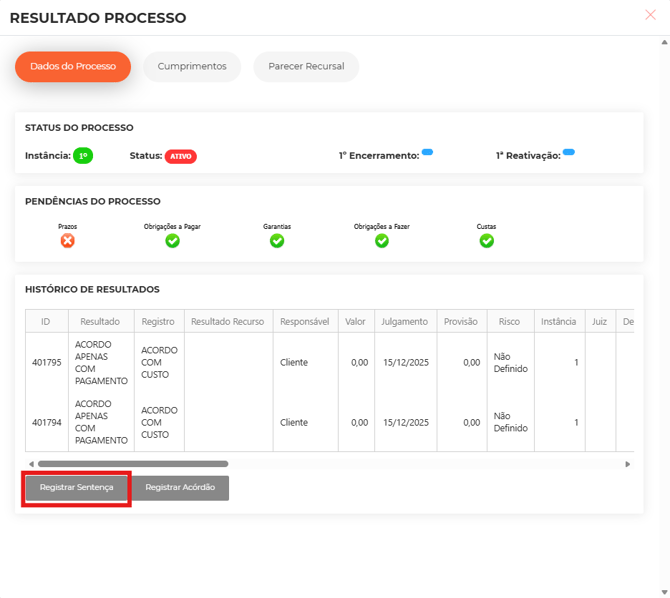Open the Parecer Recursal tab
This screenshot has width=670, height=598.
click(306, 67)
